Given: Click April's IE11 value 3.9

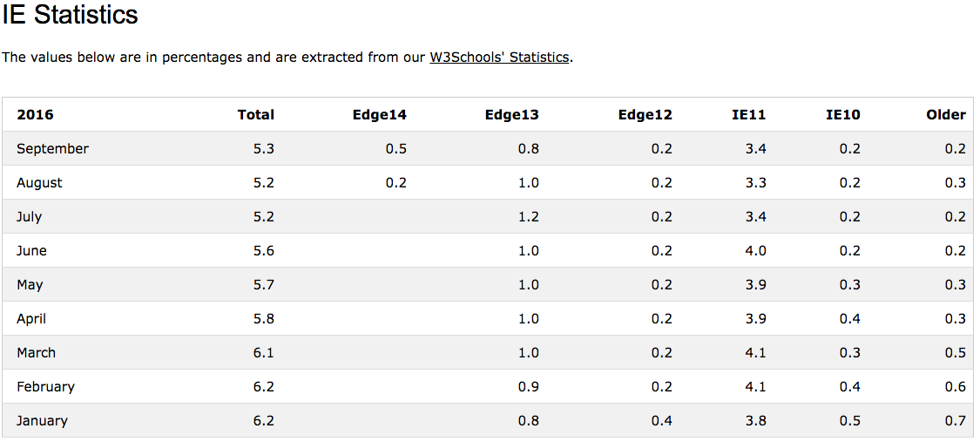Looking at the screenshot, I should [x=755, y=319].
